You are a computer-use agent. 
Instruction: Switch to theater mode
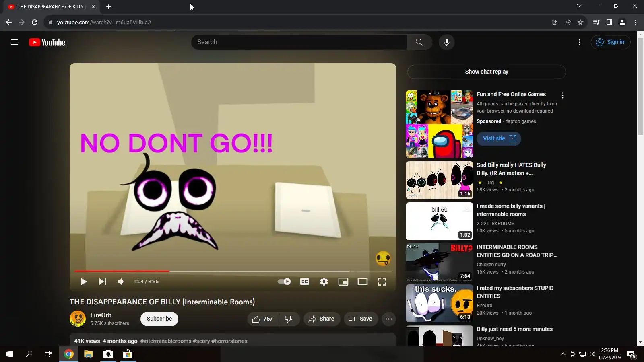363,282
